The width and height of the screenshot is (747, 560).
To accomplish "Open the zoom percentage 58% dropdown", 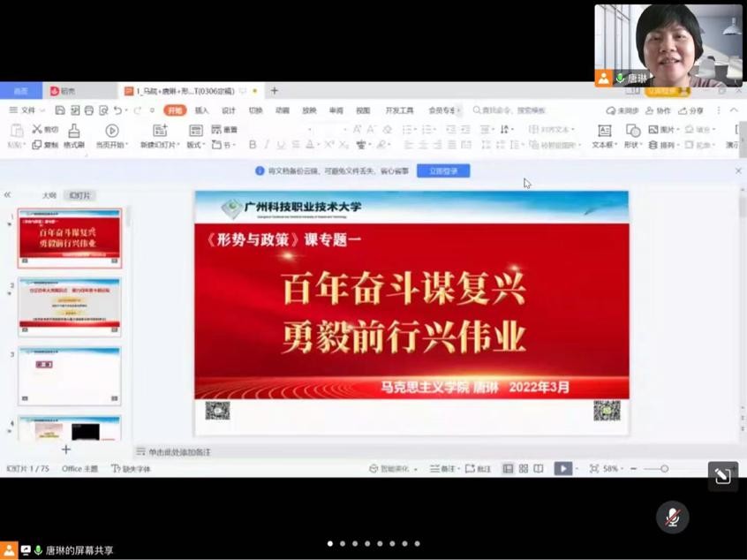I will coord(613,469).
